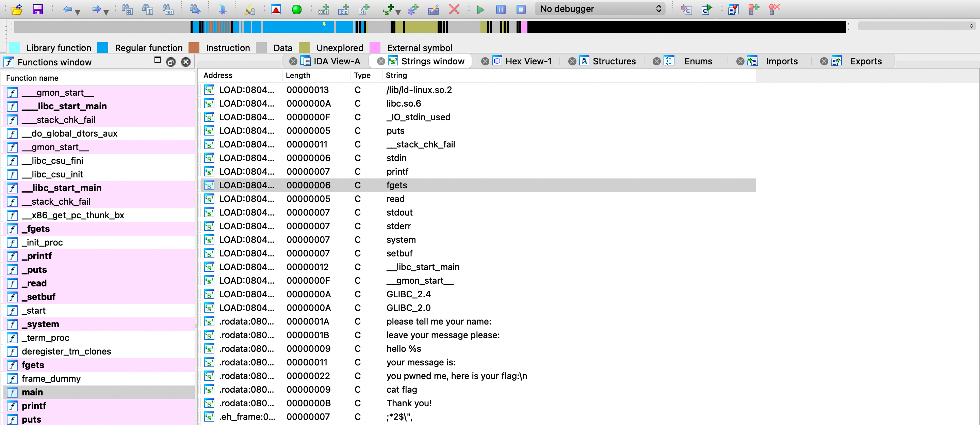Click the pause process button
Image resolution: width=980 pixels, height=425 pixels.
(501, 9)
